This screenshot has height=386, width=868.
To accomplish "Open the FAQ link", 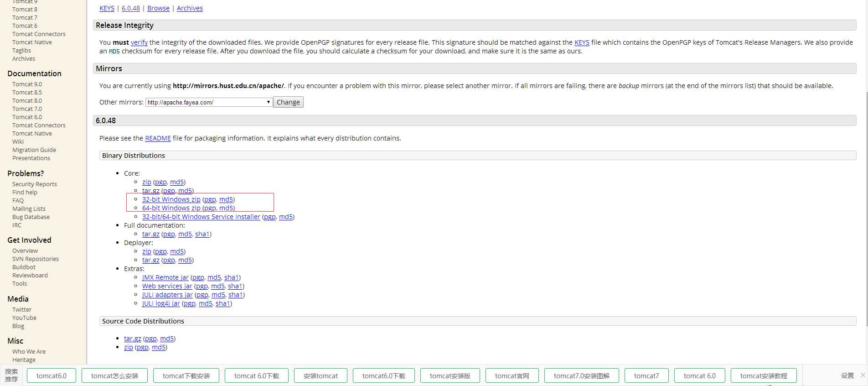I will click(18, 200).
